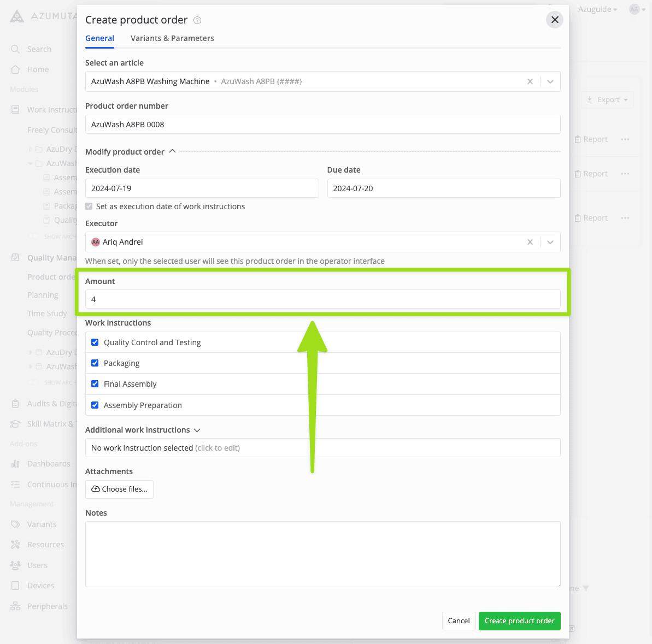This screenshot has width=652, height=644.
Task: Uncheck Quality Control and Testing
Action: (x=95, y=342)
